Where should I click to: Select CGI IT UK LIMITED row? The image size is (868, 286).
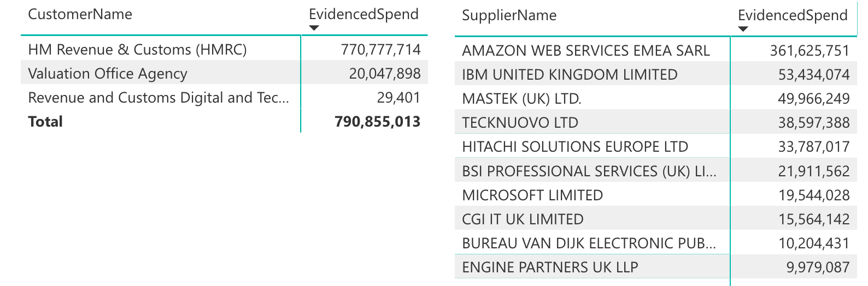pos(523,219)
